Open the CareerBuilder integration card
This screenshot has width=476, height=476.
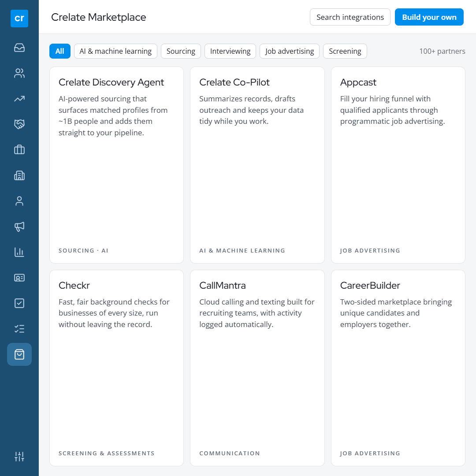[398, 368]
